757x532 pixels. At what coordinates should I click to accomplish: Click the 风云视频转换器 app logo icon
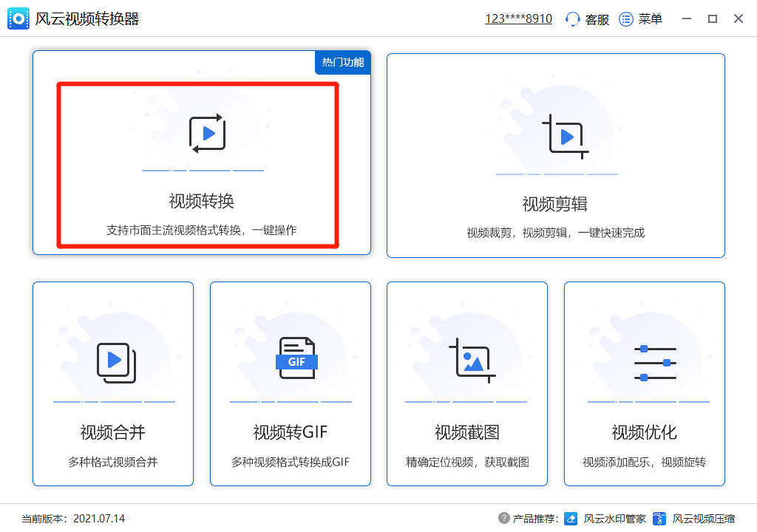pos(18,18)
